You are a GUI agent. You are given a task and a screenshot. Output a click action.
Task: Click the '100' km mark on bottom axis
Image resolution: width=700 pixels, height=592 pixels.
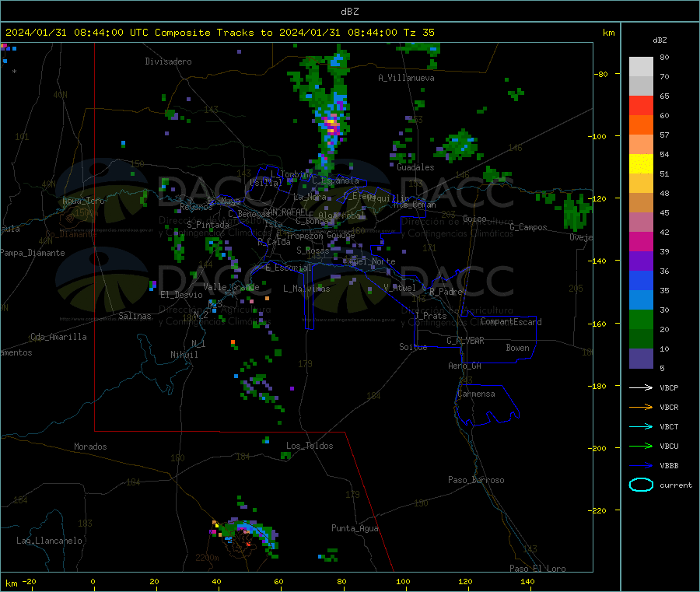click(403, 581)
